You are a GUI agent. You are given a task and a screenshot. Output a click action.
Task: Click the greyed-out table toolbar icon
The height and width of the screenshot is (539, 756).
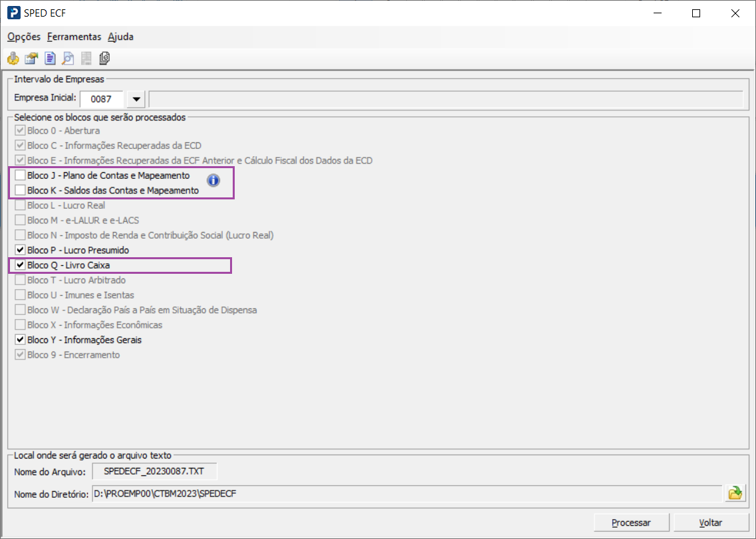[86, 58]
